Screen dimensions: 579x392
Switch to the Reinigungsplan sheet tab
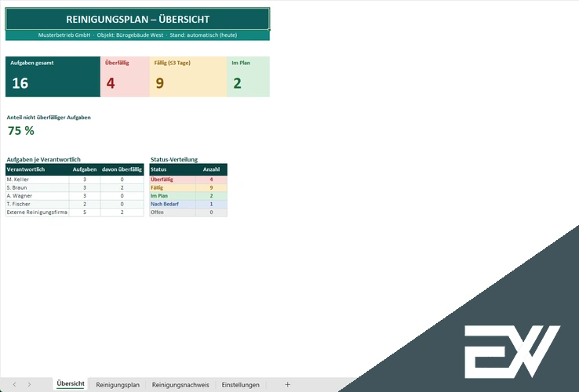(118, 385)
